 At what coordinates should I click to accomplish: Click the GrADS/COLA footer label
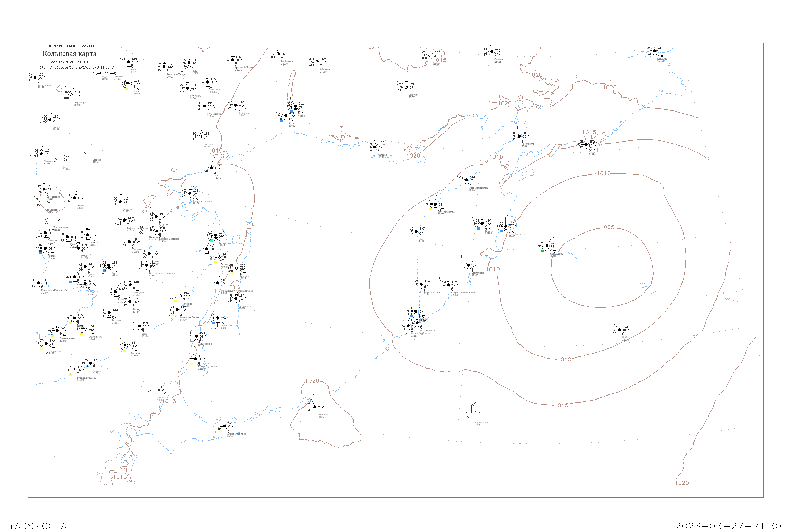click(x=35, y=526)
